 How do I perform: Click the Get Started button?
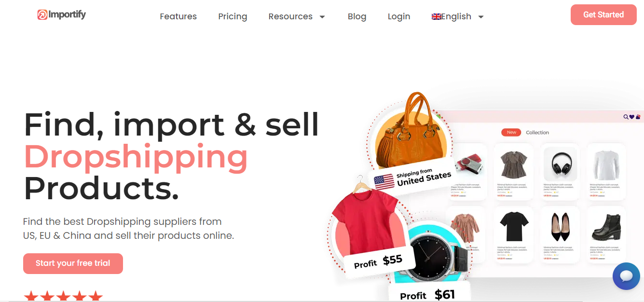tap(603, 14)
